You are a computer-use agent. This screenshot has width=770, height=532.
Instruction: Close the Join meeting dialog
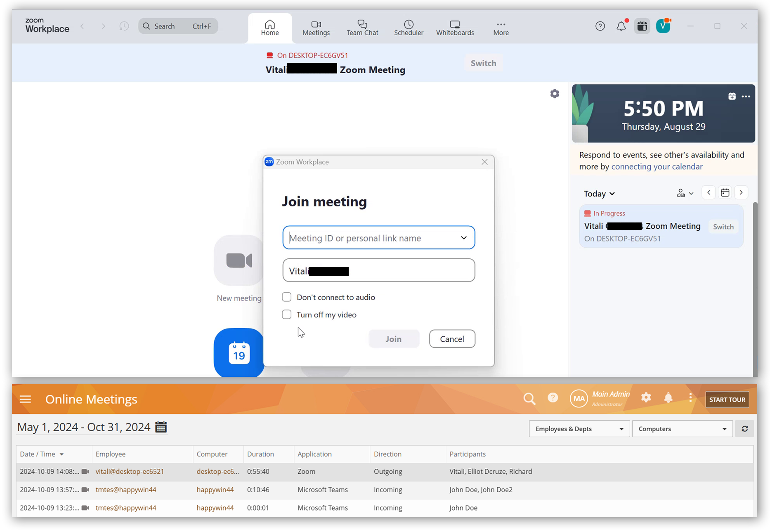[484, 162]
